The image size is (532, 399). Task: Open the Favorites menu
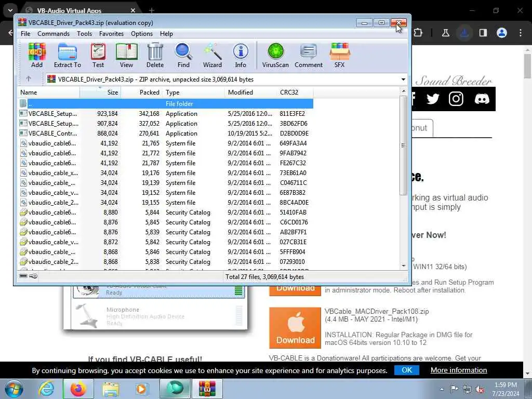[111, 34]
